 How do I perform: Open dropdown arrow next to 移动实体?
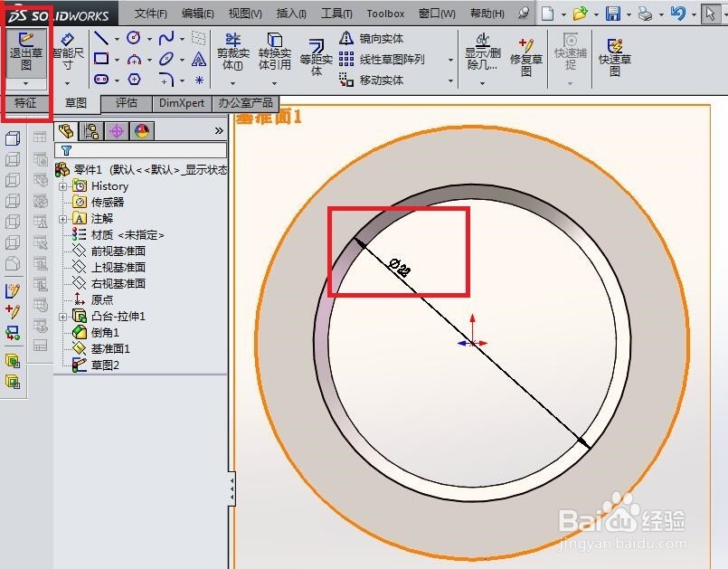[450, 81]
